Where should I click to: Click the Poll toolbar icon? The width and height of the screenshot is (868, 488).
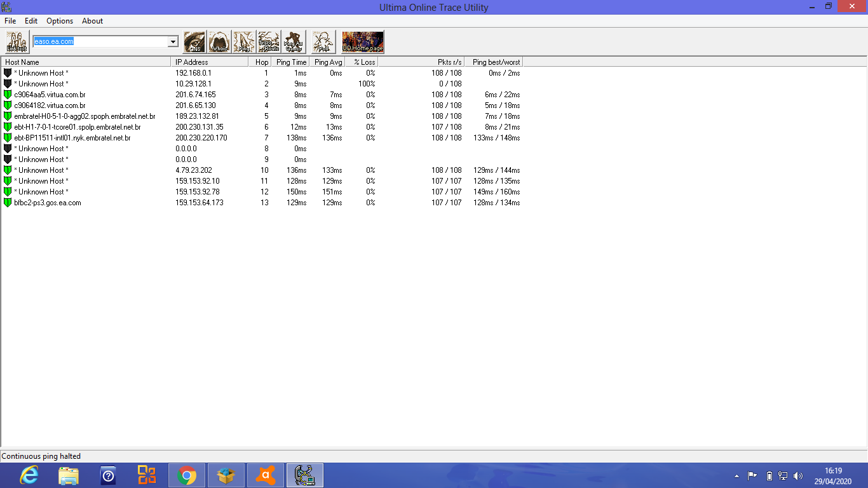(324, 42)
